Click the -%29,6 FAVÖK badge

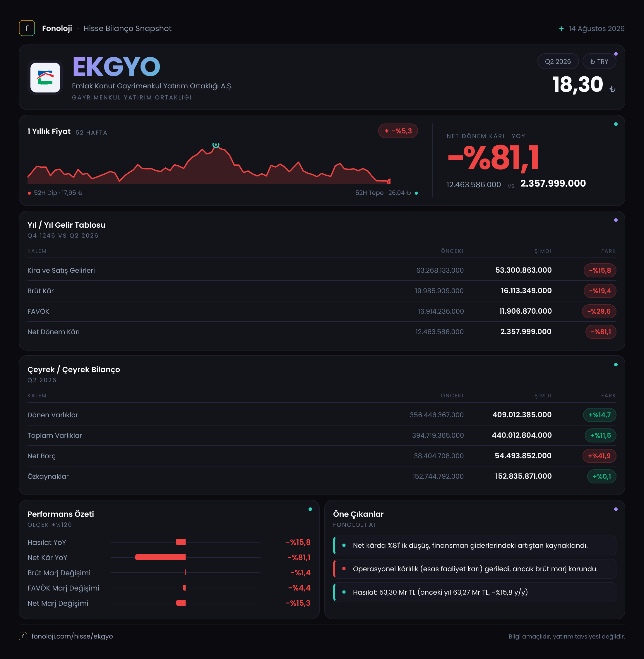point(599,311)
